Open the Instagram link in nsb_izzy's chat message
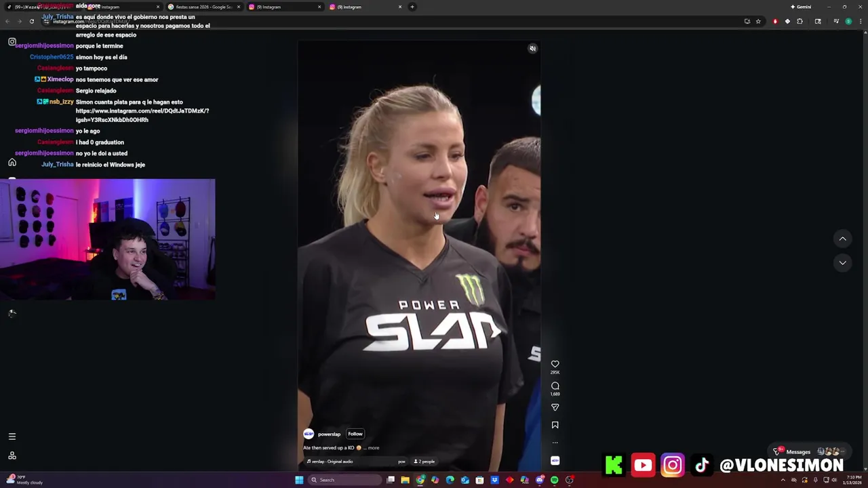868x488 pixels. [142, 115]
